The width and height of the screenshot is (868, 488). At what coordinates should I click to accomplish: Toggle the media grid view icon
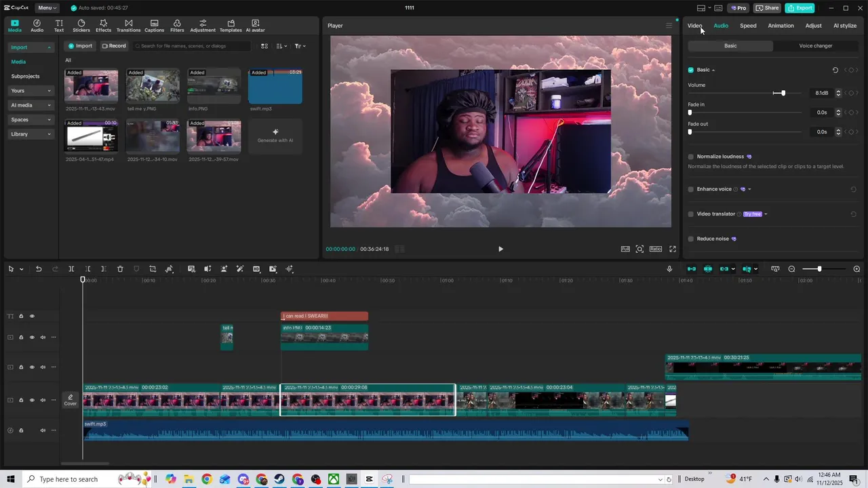pyautogui.click(x=264, y=46)
